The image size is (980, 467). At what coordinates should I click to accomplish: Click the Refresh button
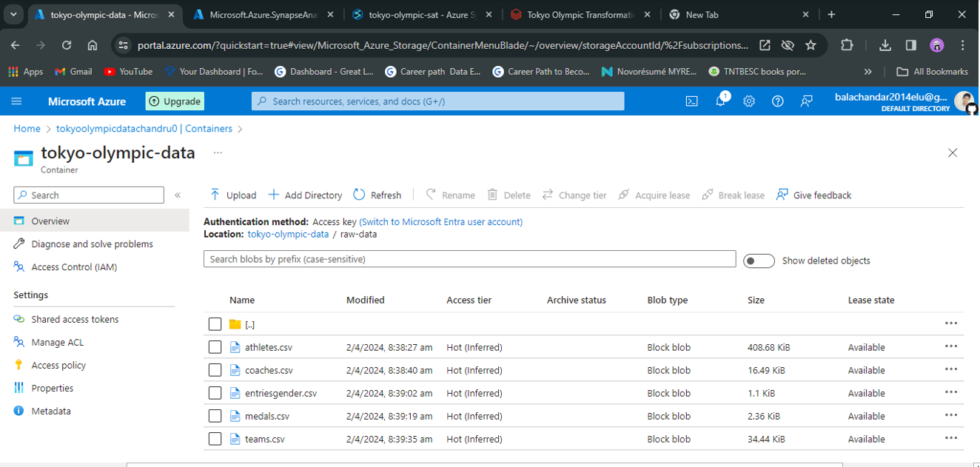(377, 195)
